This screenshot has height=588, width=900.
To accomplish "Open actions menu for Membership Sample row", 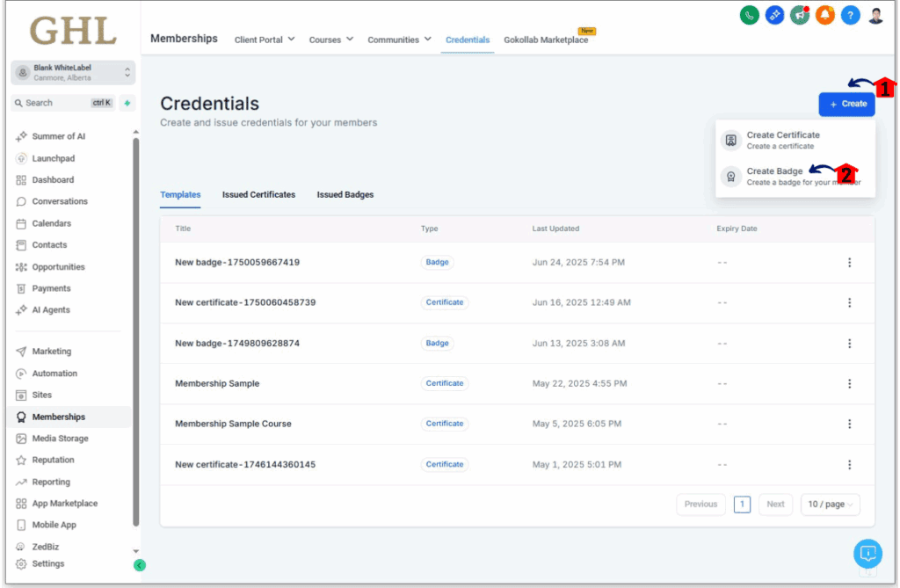I will coord(850,383).
